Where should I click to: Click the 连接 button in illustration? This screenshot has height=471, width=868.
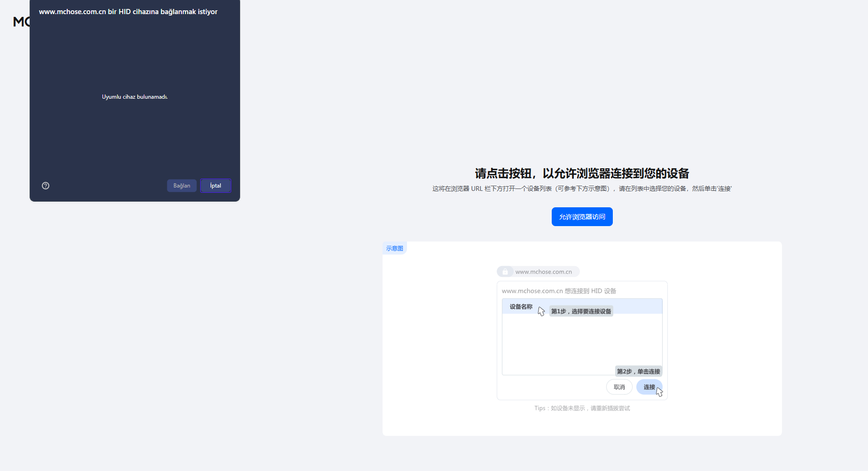(649, 387)
